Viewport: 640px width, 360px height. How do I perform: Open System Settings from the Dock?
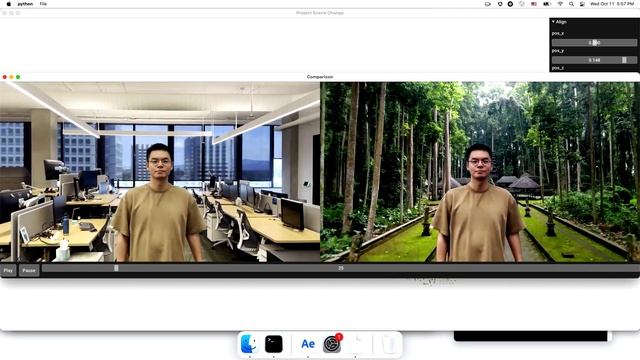coord(332,344)
